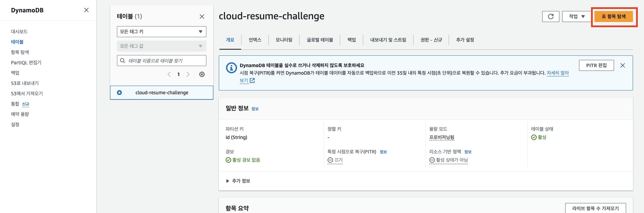Viewport: 644px width, 213px height.
Task: Open 설정 in the sidebar
Action: 15,125
